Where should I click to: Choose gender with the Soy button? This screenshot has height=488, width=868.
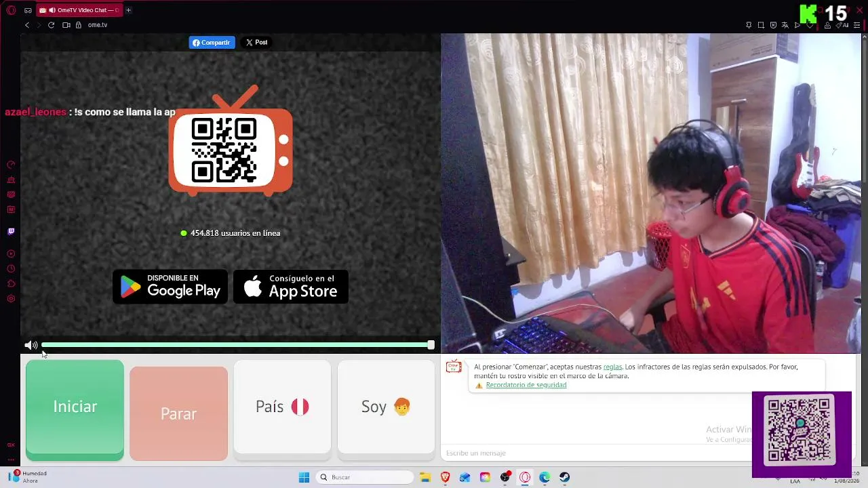click(386, 407)
